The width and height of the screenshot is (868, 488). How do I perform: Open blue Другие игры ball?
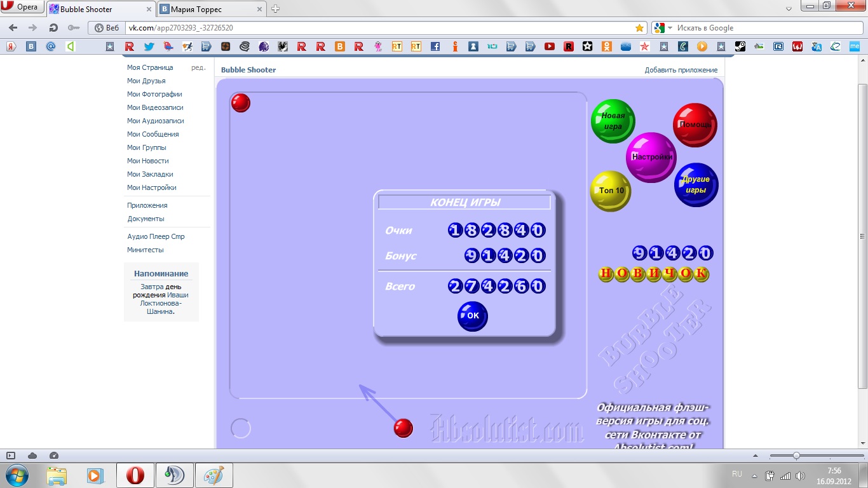tap(696, 185)
